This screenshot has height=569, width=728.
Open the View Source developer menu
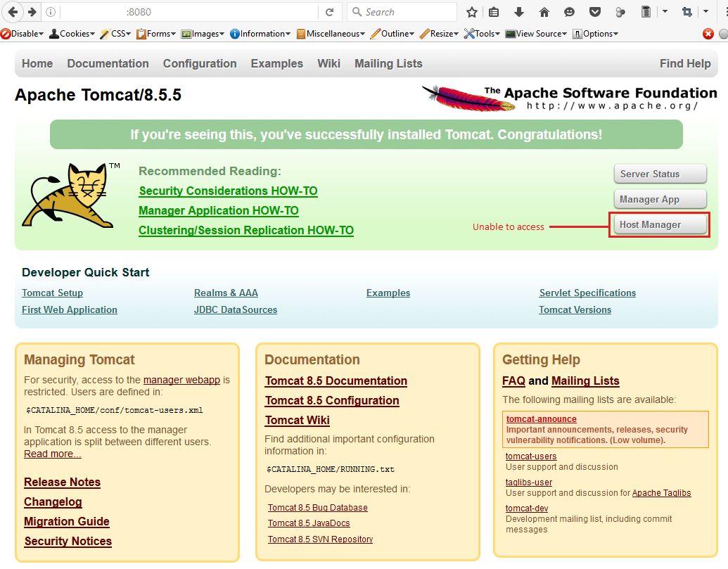[x=536, y=34]
